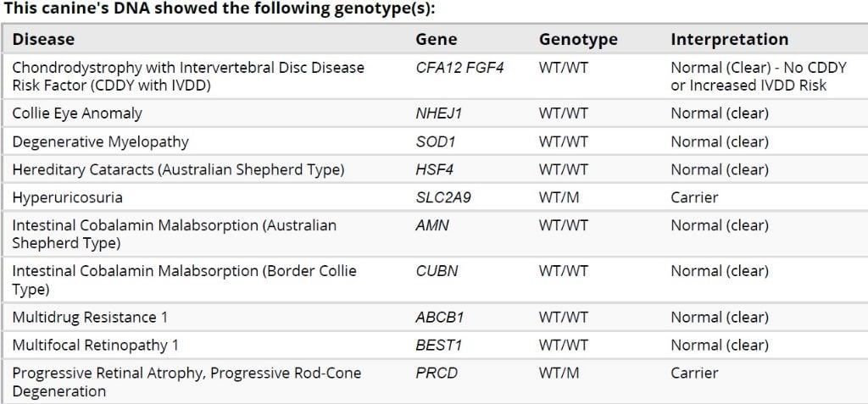The image size is (868, 404).
Task: Click the Interpretation column header
Action: tap(729, 39)
